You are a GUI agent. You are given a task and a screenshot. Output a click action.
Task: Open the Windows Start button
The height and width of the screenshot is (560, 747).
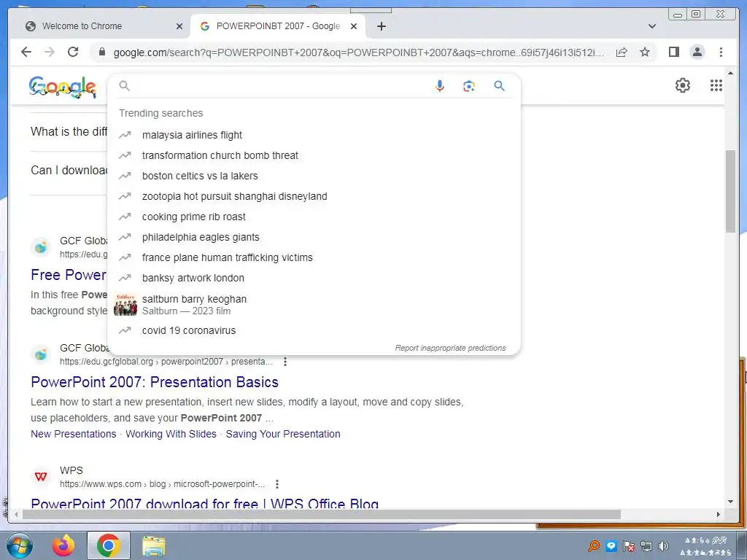tap(20, 545)
